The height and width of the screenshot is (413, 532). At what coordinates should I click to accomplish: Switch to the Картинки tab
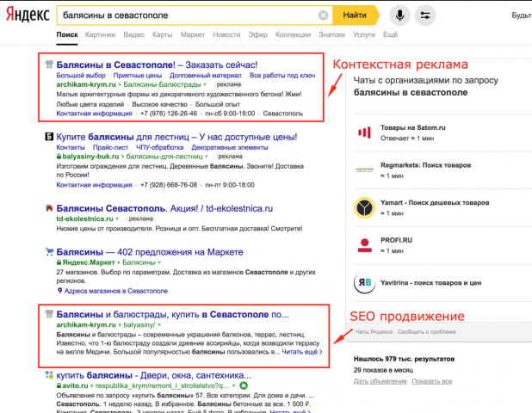100,34
